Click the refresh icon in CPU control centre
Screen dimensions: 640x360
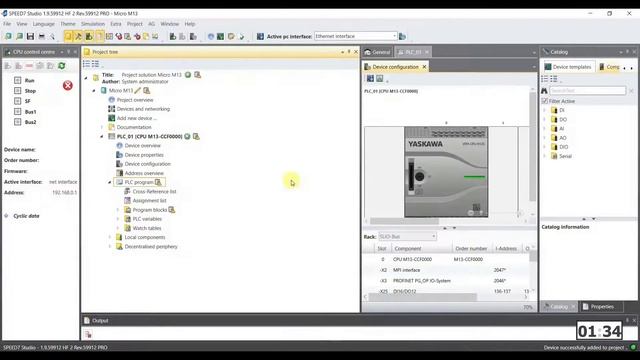coord(62,66)
